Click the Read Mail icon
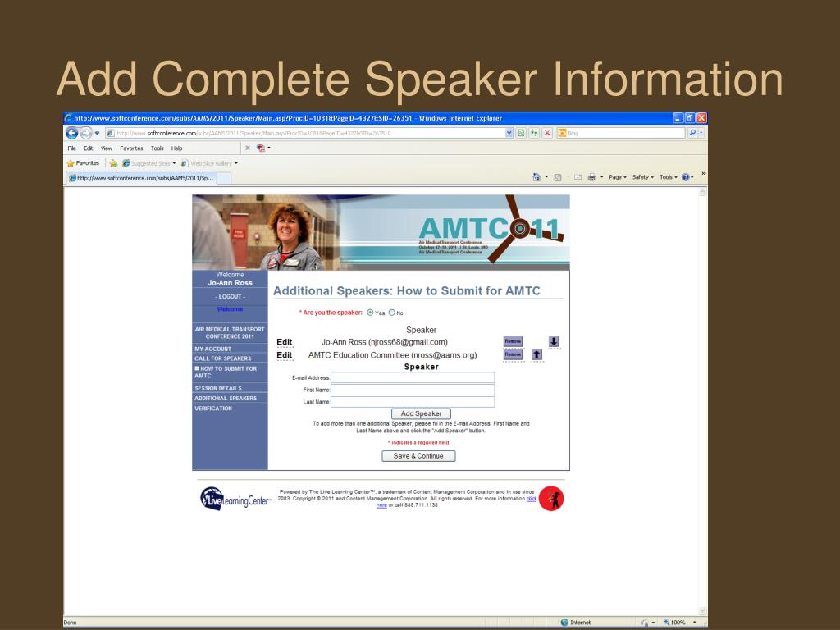Image resolution: width=840 pixels, height=630 pixels. pyautogui.click(x=577, y=177)
